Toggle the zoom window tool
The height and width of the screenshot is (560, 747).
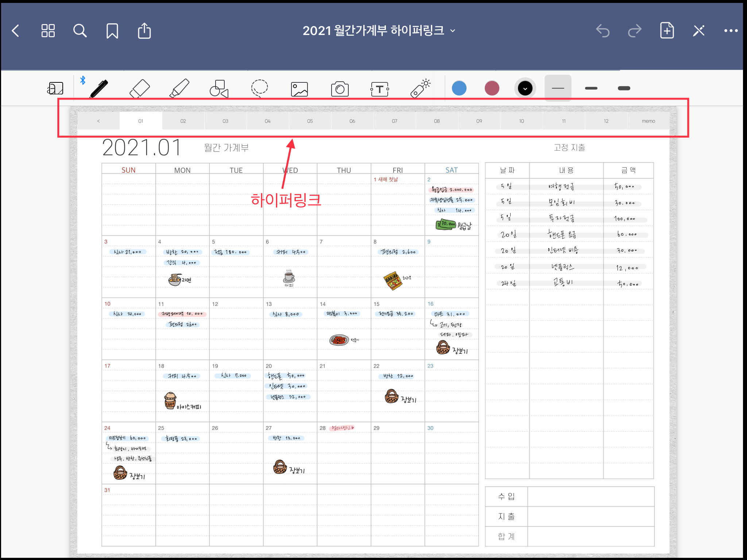pyautogui.click(x=55, y=88)
